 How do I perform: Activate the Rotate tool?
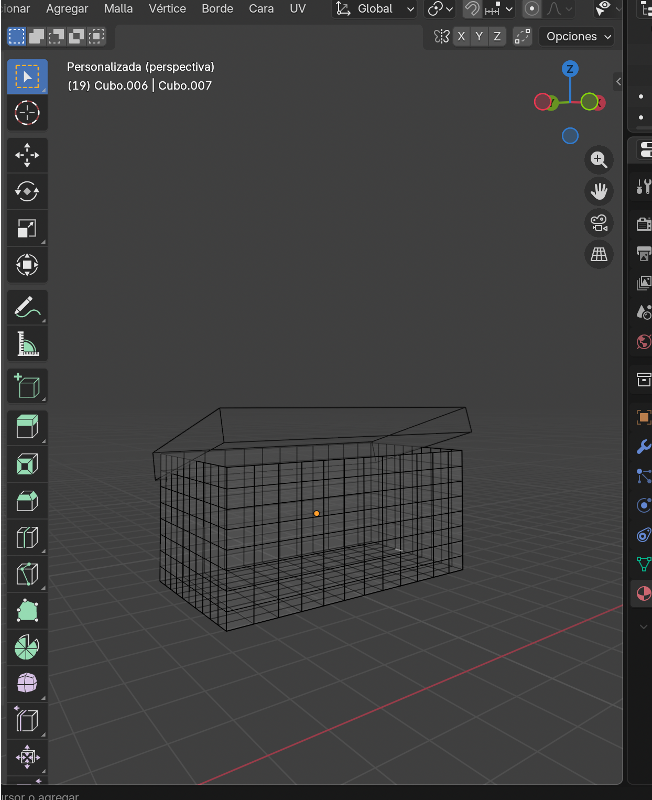tap(27, 191)
